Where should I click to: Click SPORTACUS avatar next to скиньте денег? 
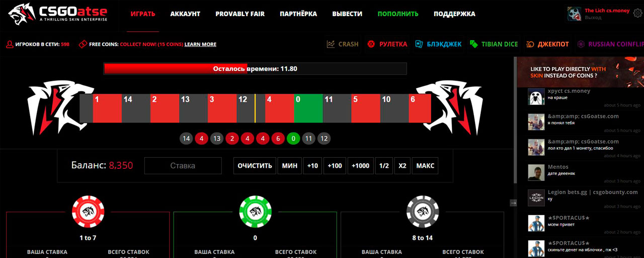click(536, 248)
